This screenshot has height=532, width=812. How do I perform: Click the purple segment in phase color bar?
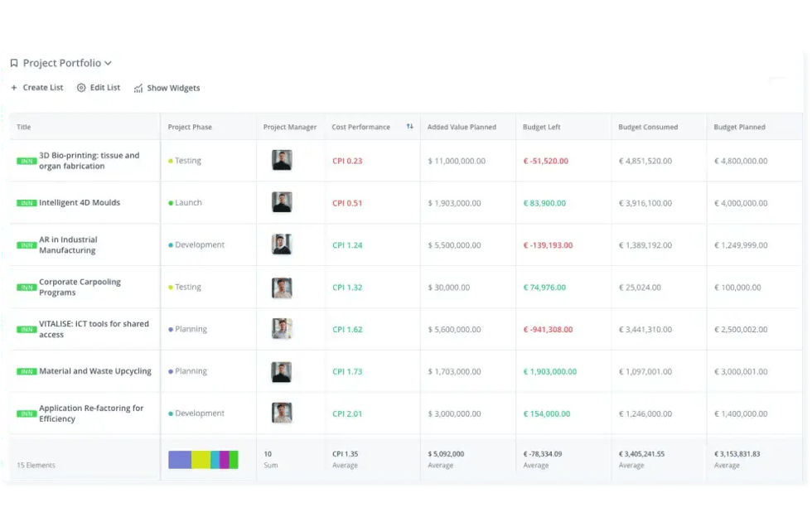[179, 460]
